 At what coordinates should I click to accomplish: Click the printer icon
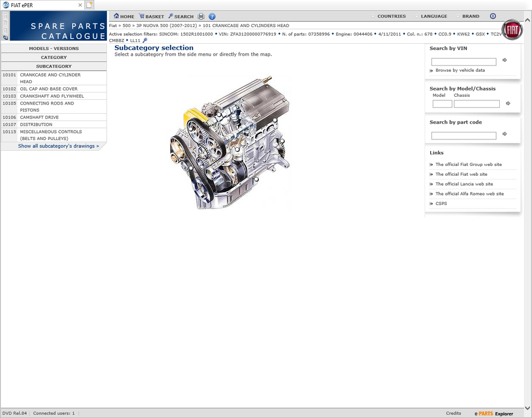click(x=201, y=16)
